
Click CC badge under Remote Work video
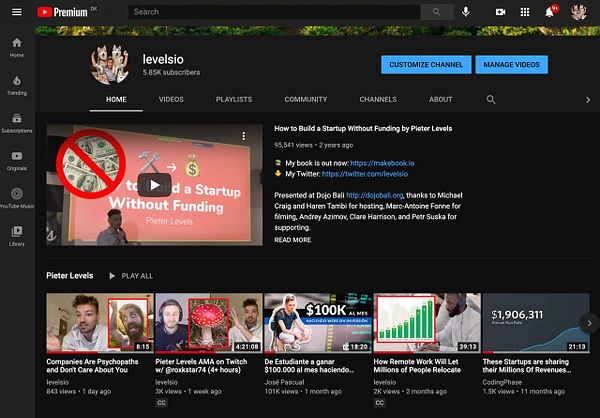click(x=380, y=403)
